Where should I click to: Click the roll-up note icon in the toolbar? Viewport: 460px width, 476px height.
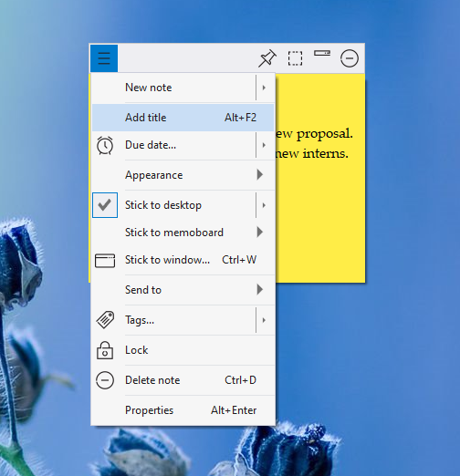pos(322,53)
